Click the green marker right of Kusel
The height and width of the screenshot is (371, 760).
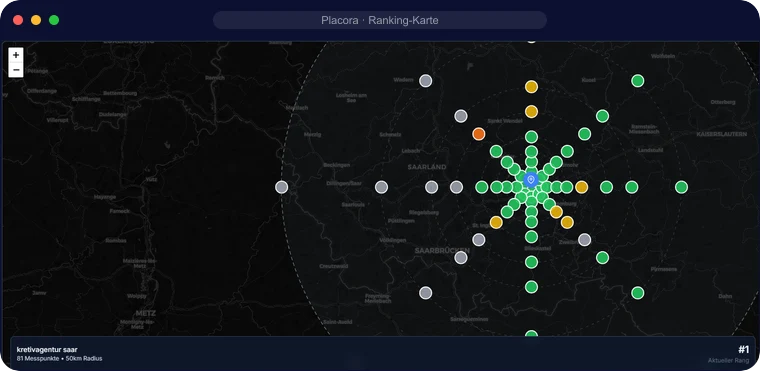click(x=638, y=81)
